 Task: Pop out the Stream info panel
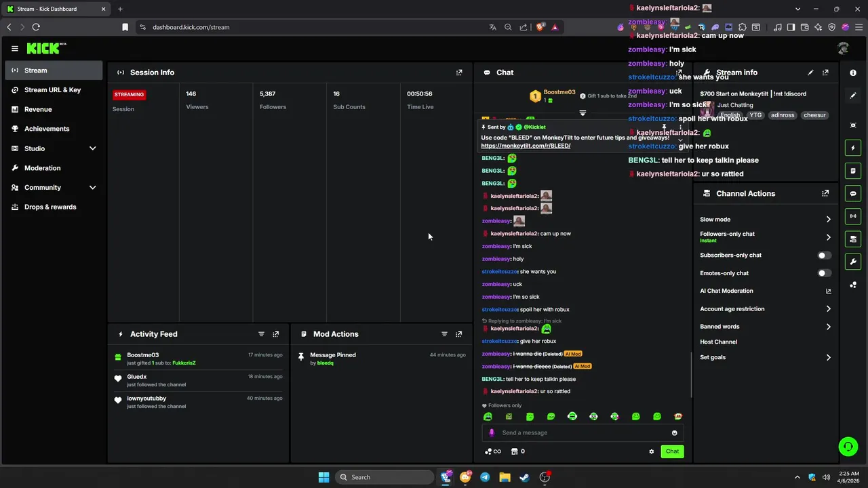pyautogui.click(x=825, y=73)
